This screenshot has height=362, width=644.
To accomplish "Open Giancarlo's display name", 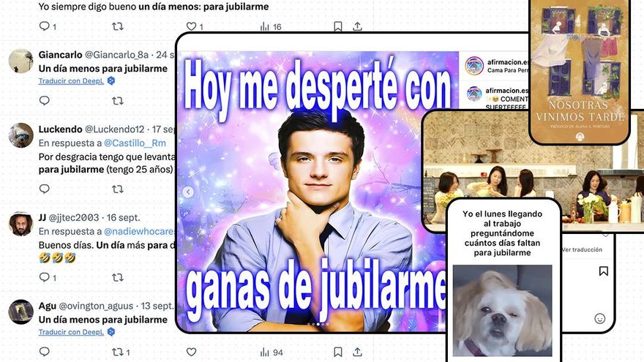I will point(60,55).
